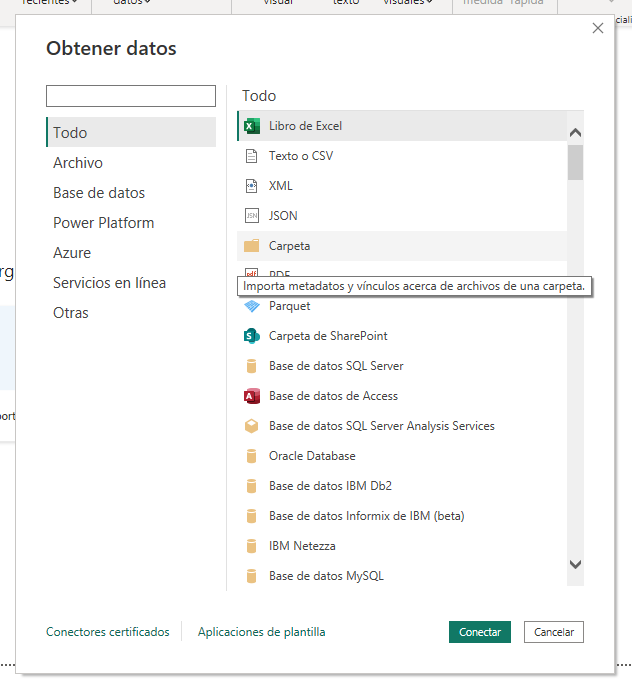Click the connector search box

click(131, 96)
